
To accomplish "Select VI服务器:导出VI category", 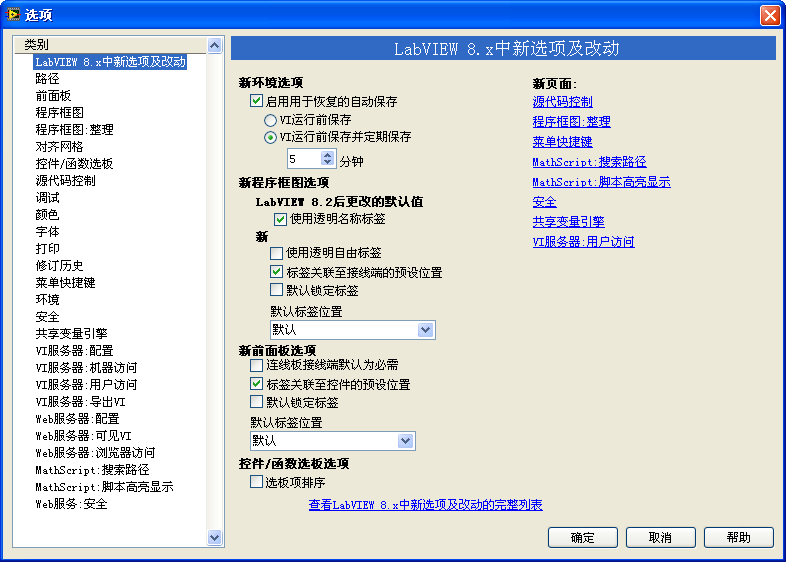I will 81,402.
